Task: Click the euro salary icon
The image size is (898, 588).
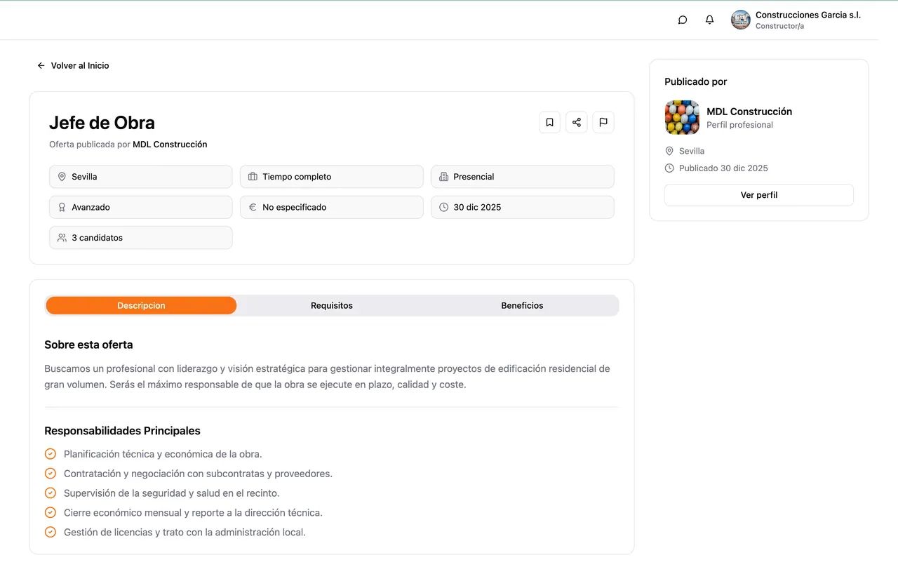Action: [253, 207]
